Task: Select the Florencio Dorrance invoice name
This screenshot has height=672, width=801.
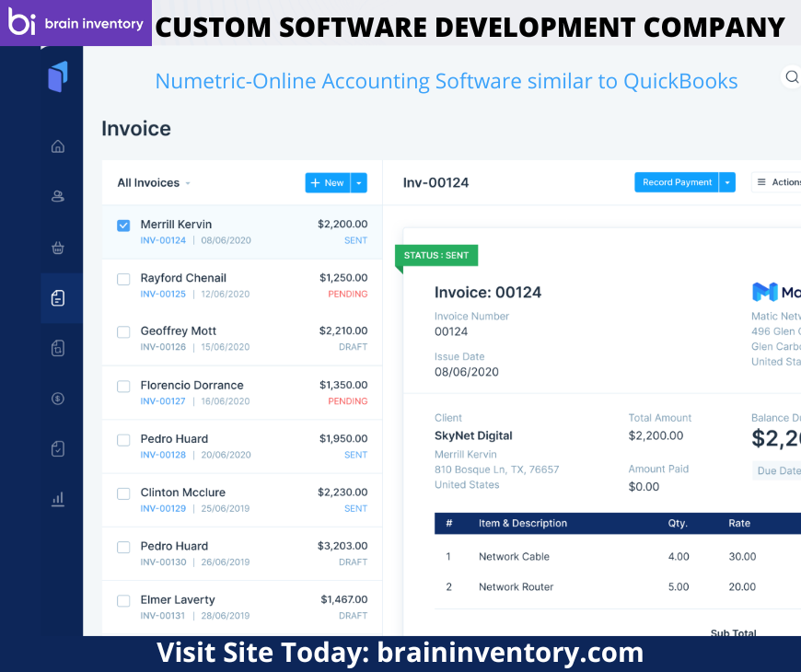Action: pos(192,385)
